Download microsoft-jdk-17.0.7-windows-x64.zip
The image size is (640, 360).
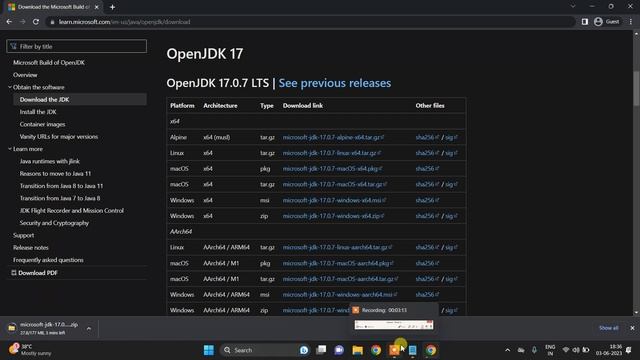333,216
